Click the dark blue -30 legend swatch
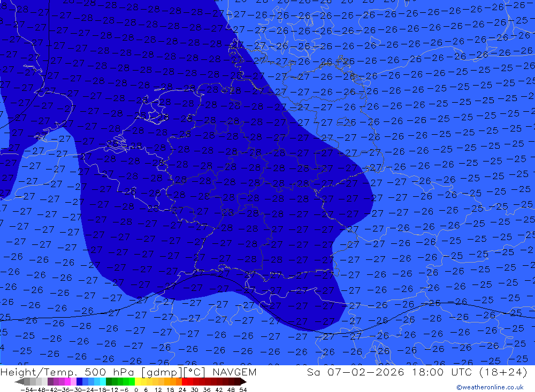Image resolution: width=535 pixels, height=392 pixels. pyautogui.click(x=79, y=382)
